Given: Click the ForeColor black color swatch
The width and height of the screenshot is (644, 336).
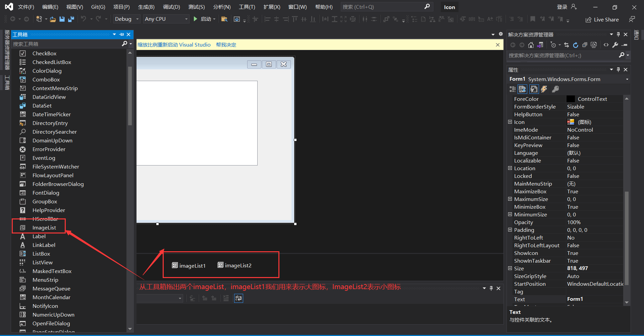Looking at the screenshot, I should click(x=571, y=99).
